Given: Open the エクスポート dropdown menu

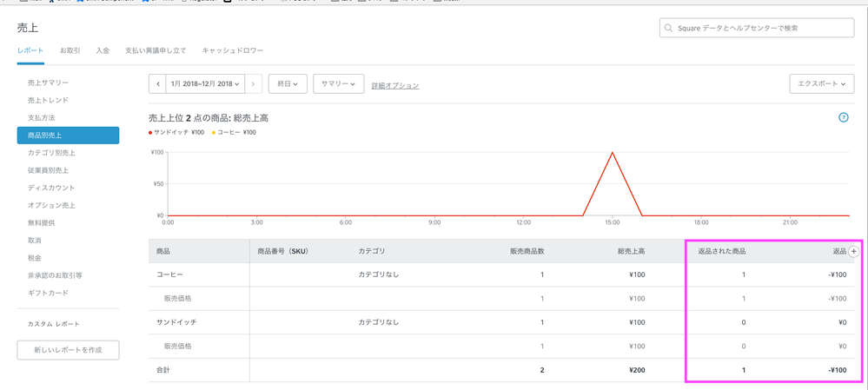Looking at the screenshot, I should [821, 84].
